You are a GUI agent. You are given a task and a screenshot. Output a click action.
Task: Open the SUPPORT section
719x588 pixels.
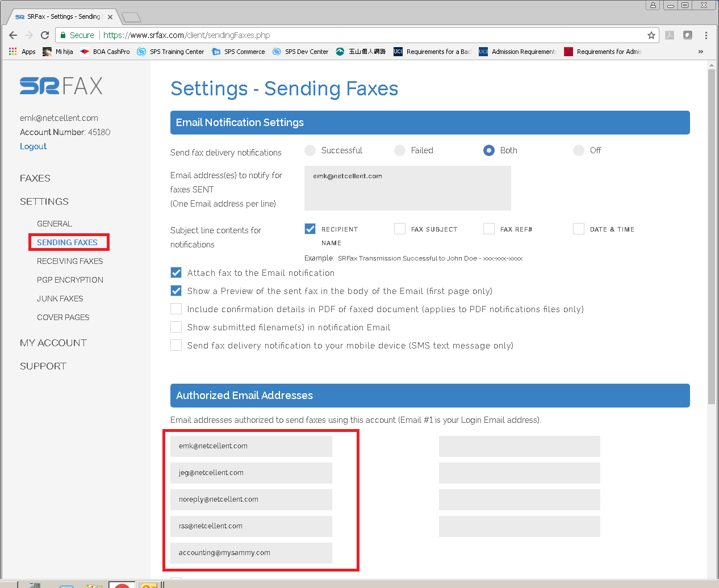(43, 366)
